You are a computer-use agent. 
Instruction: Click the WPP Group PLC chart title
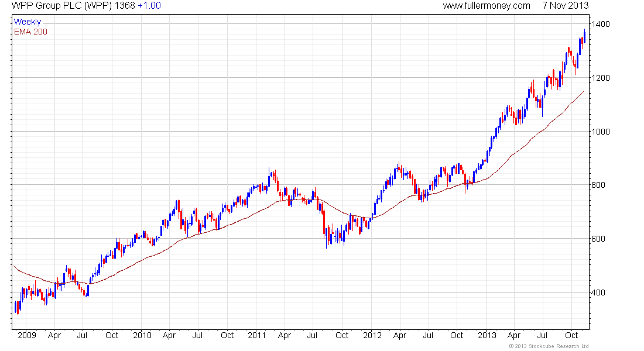pyautogui.click(x=61, y=6)
